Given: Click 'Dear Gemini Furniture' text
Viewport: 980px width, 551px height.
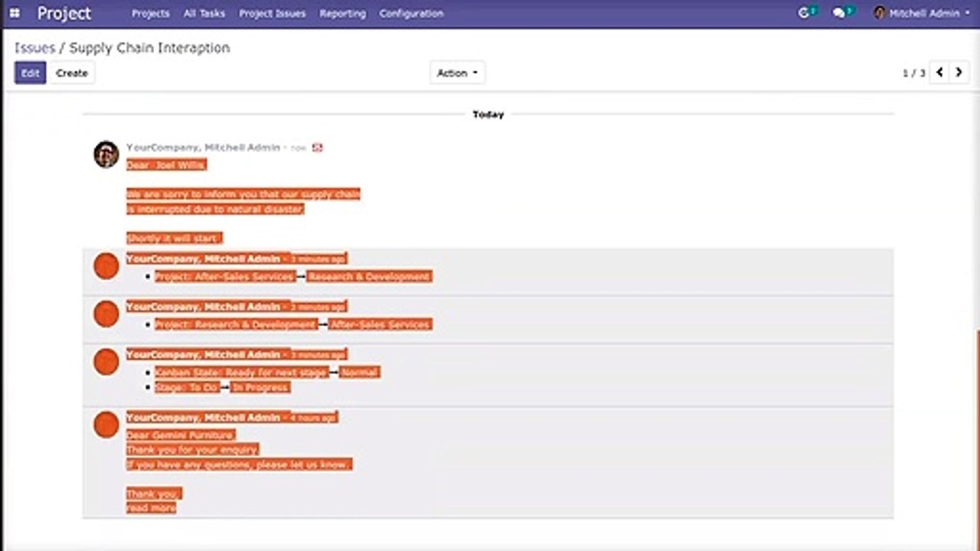Looking at the screenshot, I should (x=181, y=435).
